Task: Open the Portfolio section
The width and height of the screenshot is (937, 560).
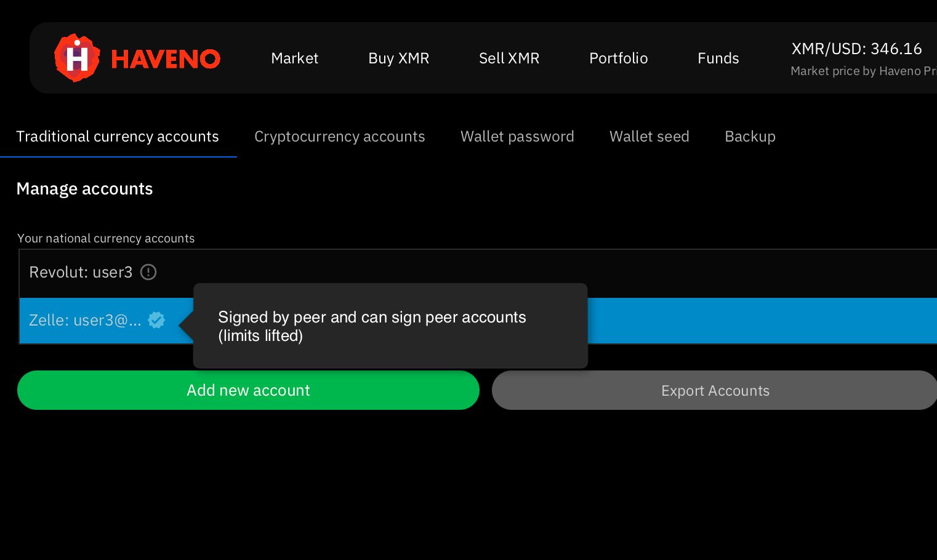Action: pos(619,58)
